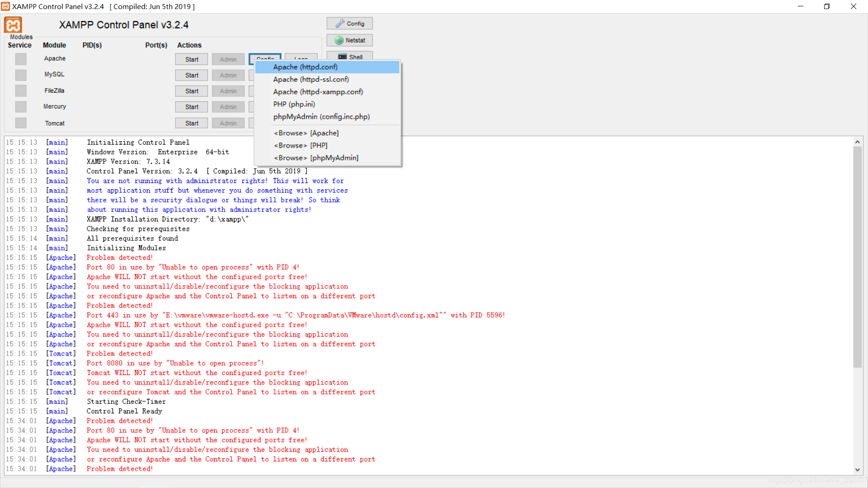This screenshot has height=488, width=868.
Task: Open phpMyAdmin (config.inc.php) menu entry
Action: 327,117
